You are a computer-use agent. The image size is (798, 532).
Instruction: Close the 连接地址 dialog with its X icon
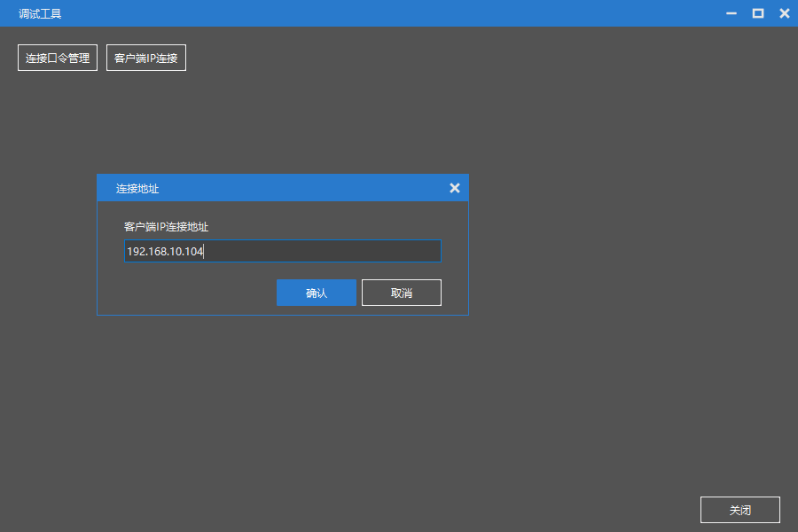455,188
